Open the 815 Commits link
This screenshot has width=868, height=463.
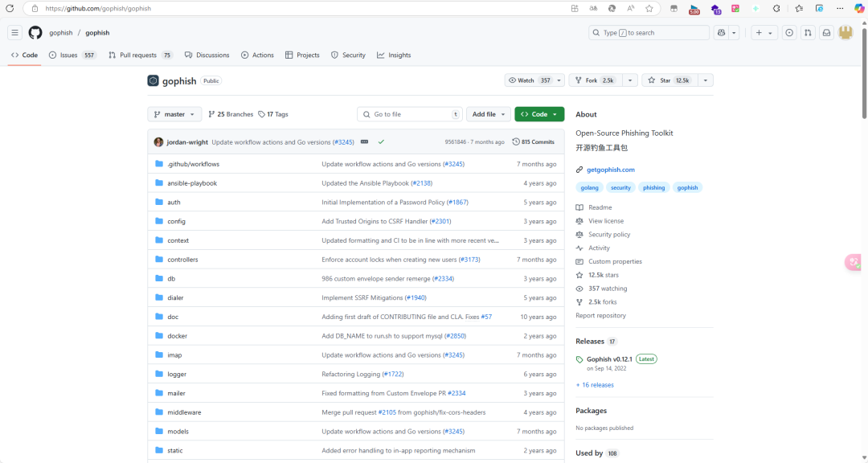533,141
